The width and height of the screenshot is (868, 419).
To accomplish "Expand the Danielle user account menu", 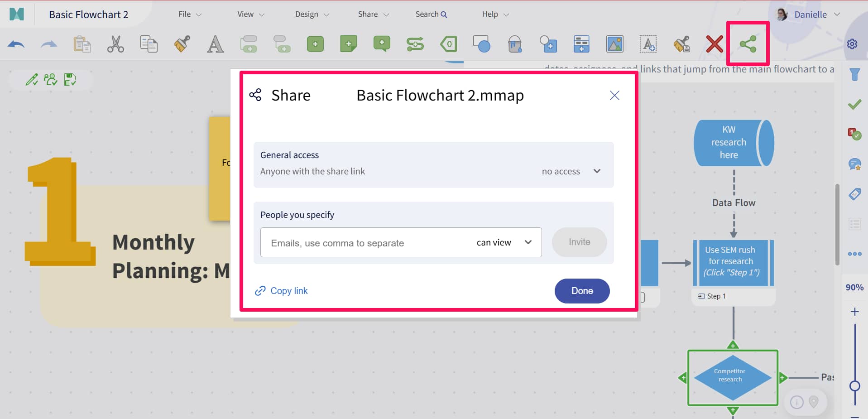I will click(810, 14).
